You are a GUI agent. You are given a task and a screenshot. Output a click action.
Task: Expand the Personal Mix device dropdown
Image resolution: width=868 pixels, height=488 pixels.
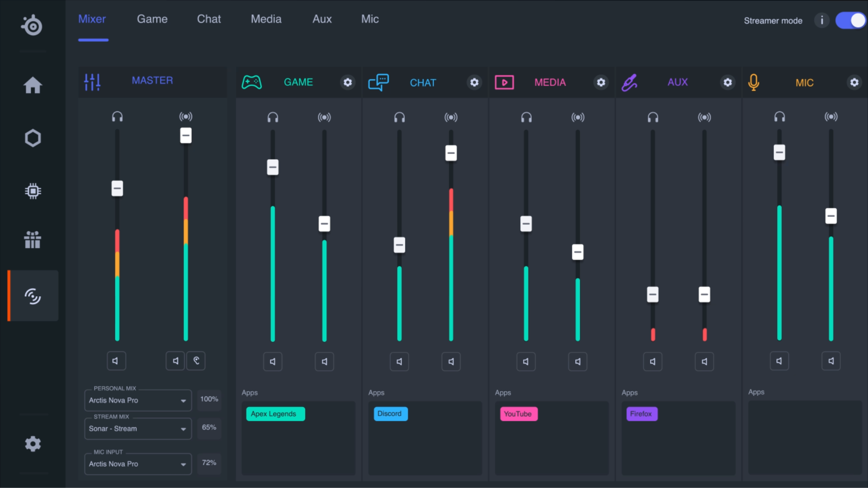[138, 400]
